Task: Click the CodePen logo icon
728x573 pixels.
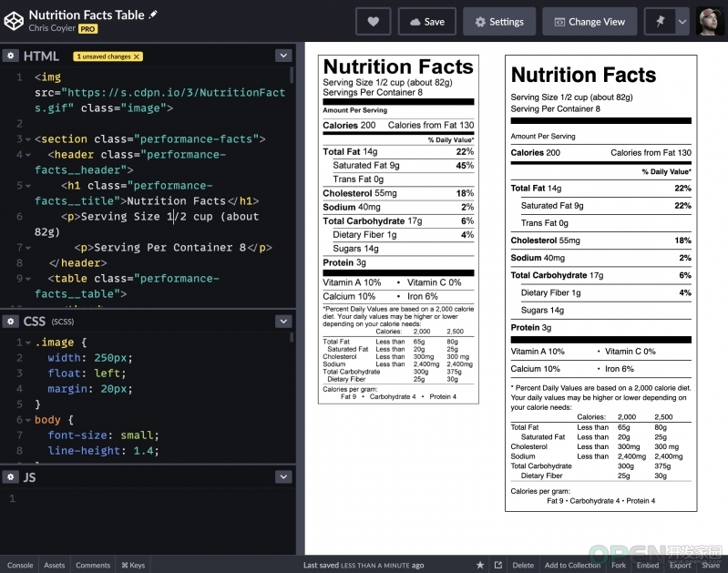Action: pyautogui.click(x=14, y=21)
